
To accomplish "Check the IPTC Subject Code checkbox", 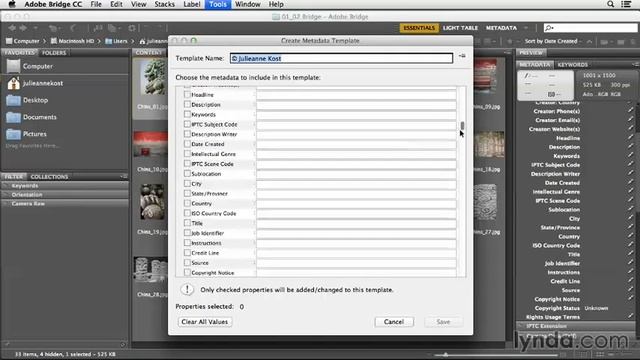I will (x=187, y=124).
